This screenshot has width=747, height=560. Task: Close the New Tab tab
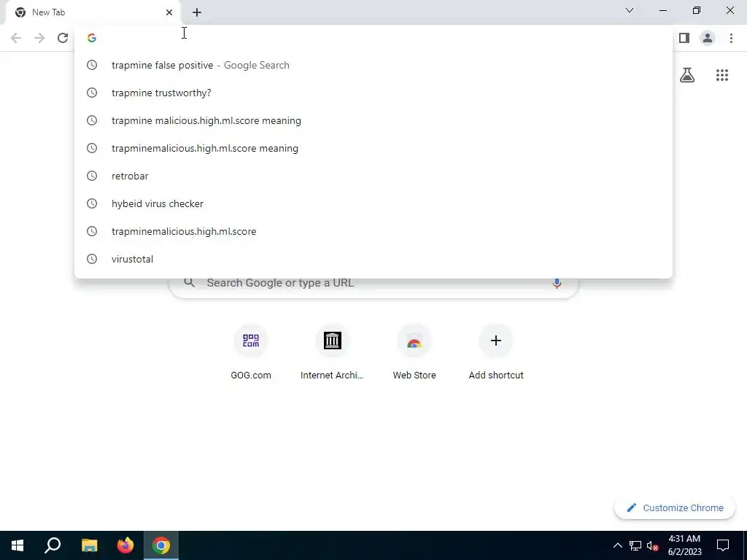tap(169, 12)
